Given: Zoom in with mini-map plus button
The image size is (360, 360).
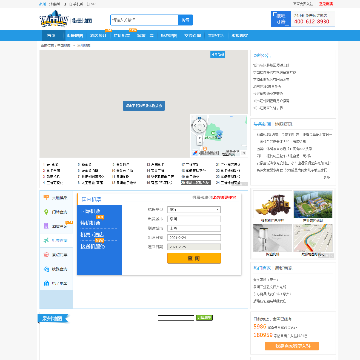Looking at the screenshot, I should (200, 137).
